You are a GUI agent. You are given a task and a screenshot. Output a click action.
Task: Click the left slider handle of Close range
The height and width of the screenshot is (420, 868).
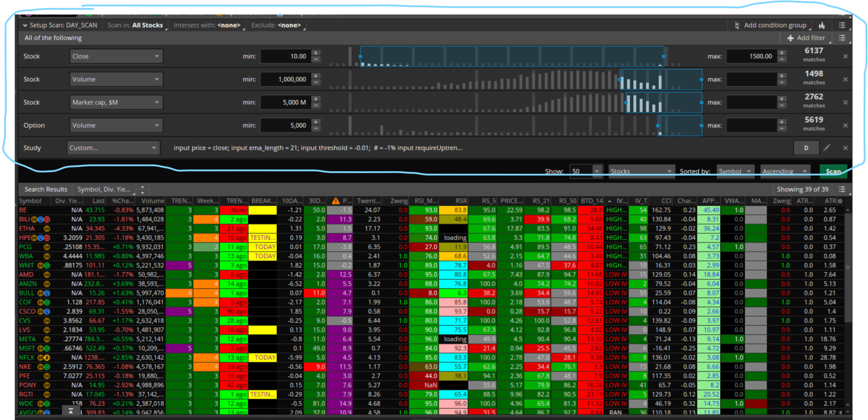[x=360, y=56]
